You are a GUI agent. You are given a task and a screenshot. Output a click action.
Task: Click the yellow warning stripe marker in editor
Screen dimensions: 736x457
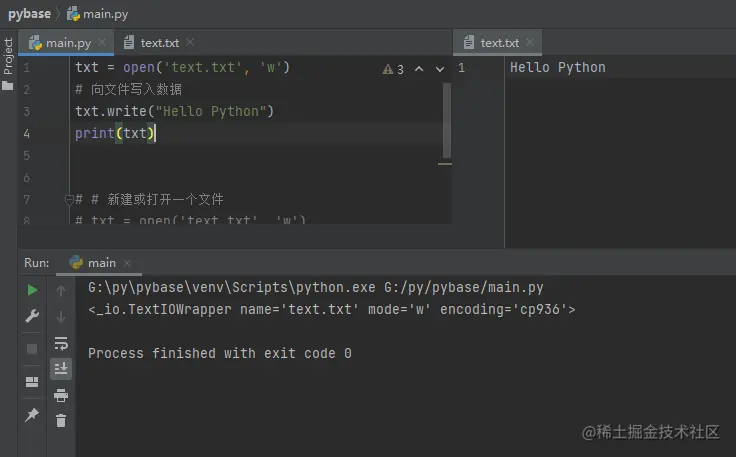pyautogui.click(x=445, y=164)
